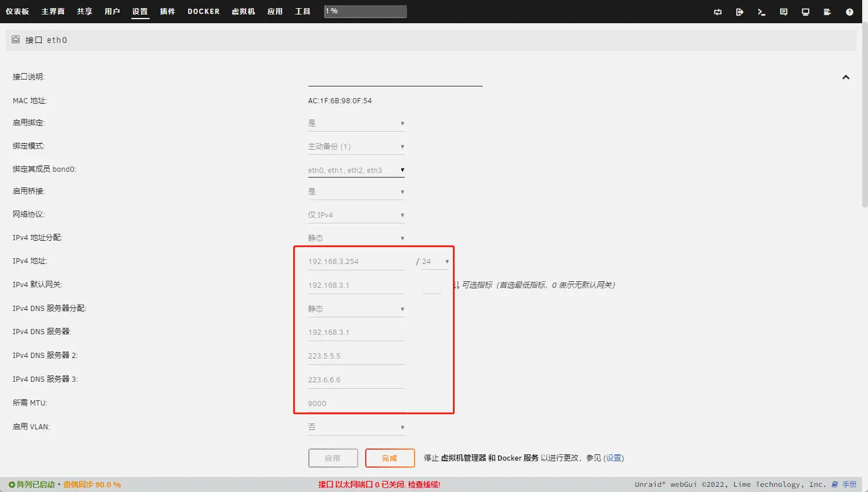
Task: Click the logout icon in top bar
Action: 740,12
